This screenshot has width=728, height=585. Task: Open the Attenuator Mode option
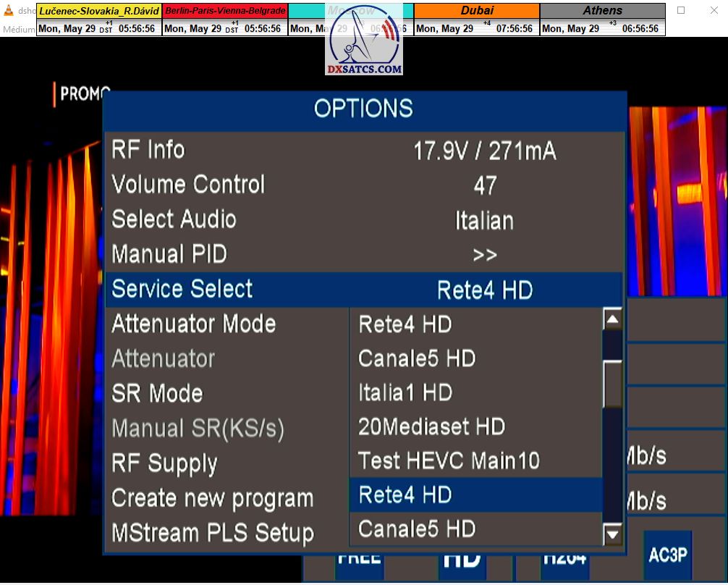tap(193, 324)
